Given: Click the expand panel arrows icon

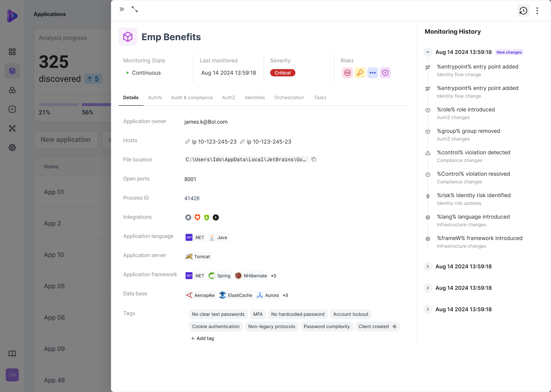Looking at the screenshot, I should coord(135,9).
